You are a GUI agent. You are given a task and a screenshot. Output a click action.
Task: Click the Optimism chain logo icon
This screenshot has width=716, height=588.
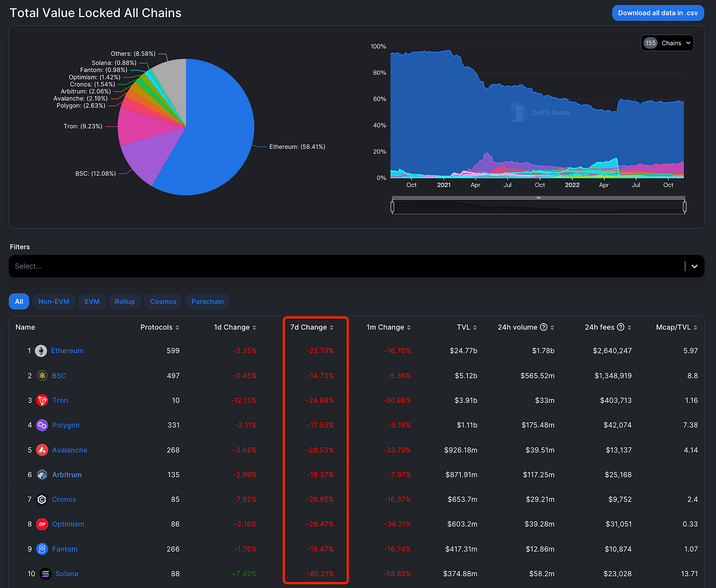coord(42,524)
